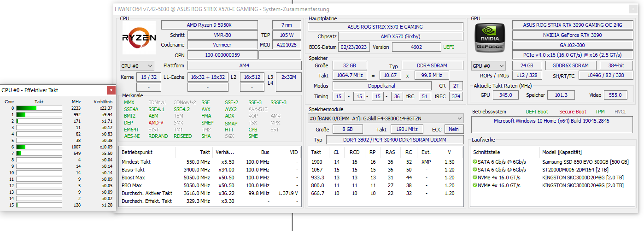The width and height of the screenshot is (644, 231).
Task: Click the GPU clock 345.0 field
Action: pos(505,95)
